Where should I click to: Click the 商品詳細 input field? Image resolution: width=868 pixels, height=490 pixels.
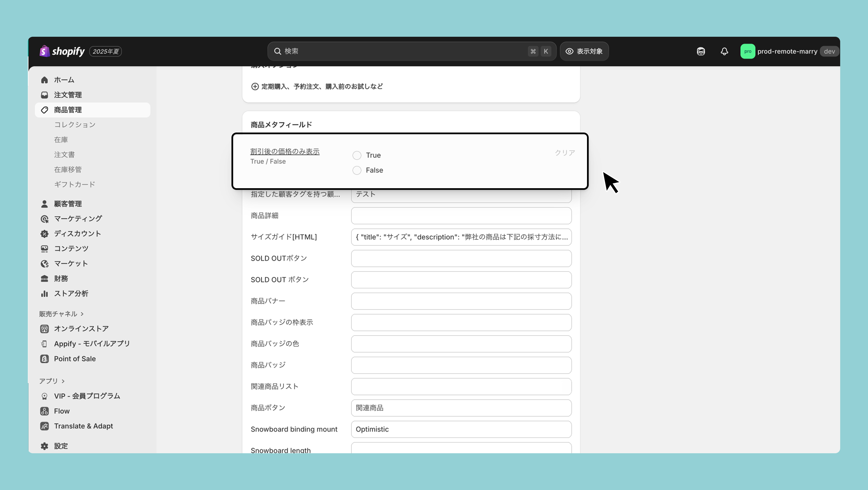click(x=461, y=216)
